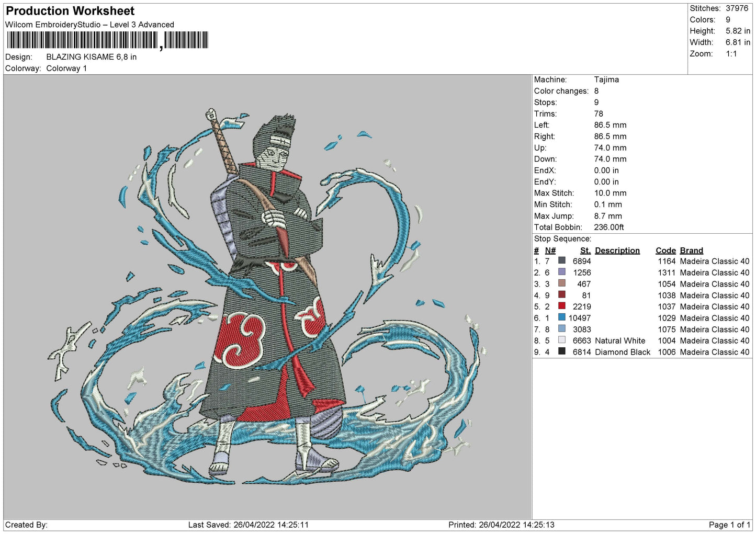Click the stitch count "3083"
The width and height of the screenshot is (756, 534).
pyautogui.click(x=582, y=330)
